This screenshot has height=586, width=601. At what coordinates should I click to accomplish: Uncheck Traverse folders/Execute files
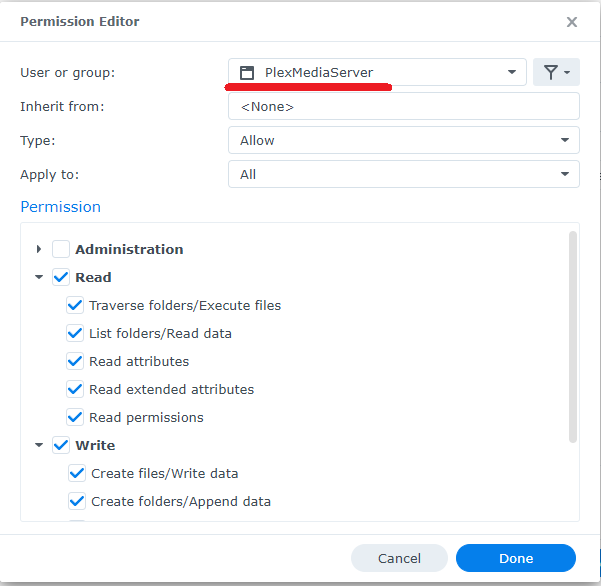coord(75,305)
